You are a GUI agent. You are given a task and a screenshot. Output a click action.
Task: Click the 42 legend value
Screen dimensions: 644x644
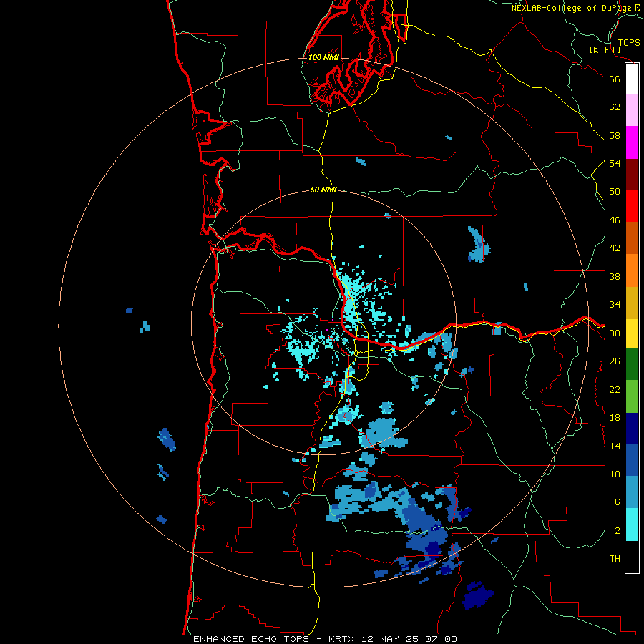tap(615, 248)
